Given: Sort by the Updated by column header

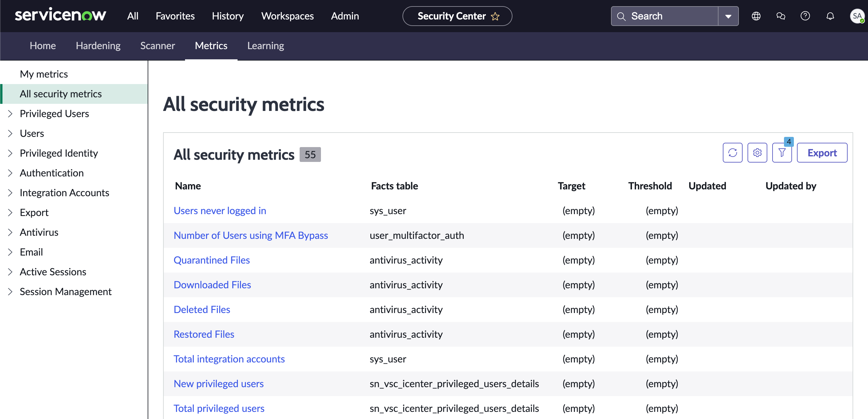Looking at the screenshot, I should [791, 186].
